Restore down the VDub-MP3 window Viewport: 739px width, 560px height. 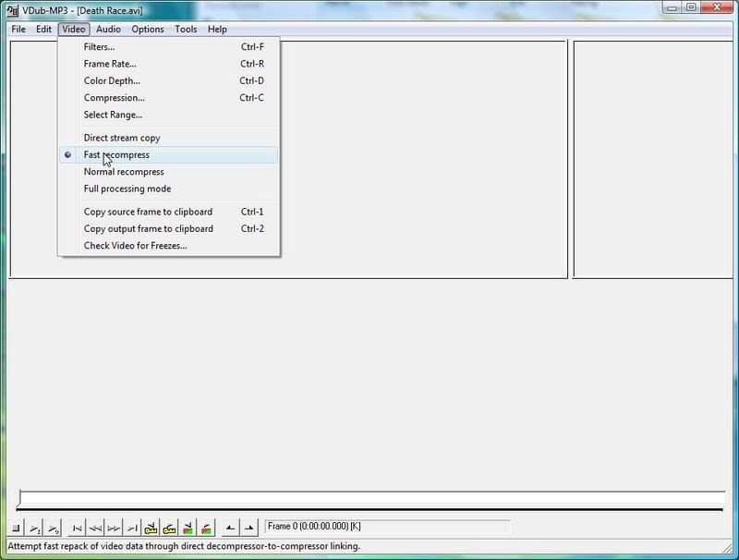point(691,7)
